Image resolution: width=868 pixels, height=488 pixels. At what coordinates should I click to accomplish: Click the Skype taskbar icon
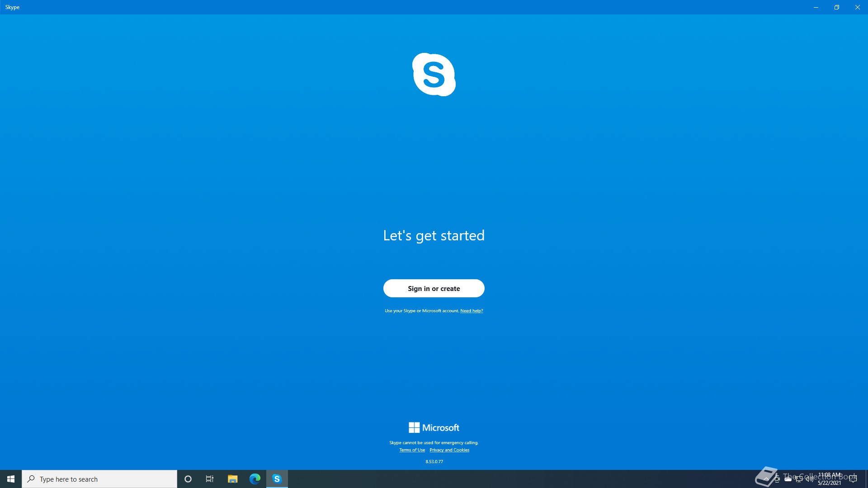277,479
